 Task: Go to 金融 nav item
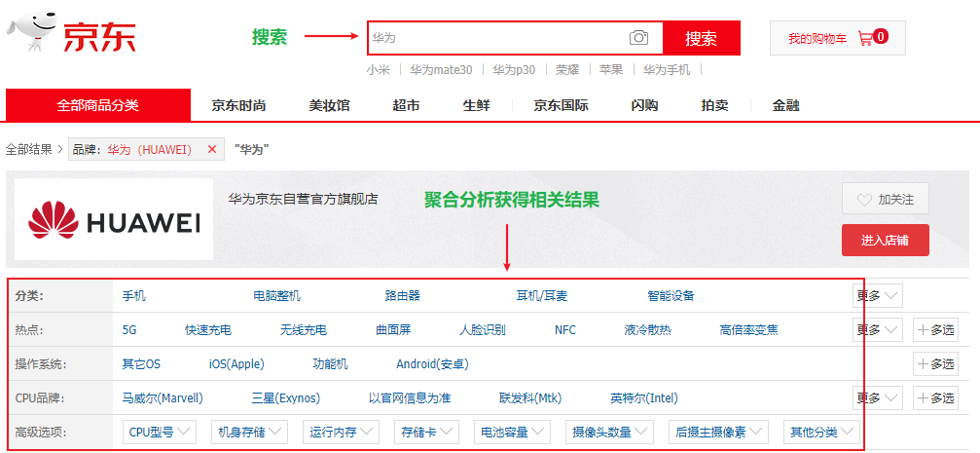click(x=785, y=106)
